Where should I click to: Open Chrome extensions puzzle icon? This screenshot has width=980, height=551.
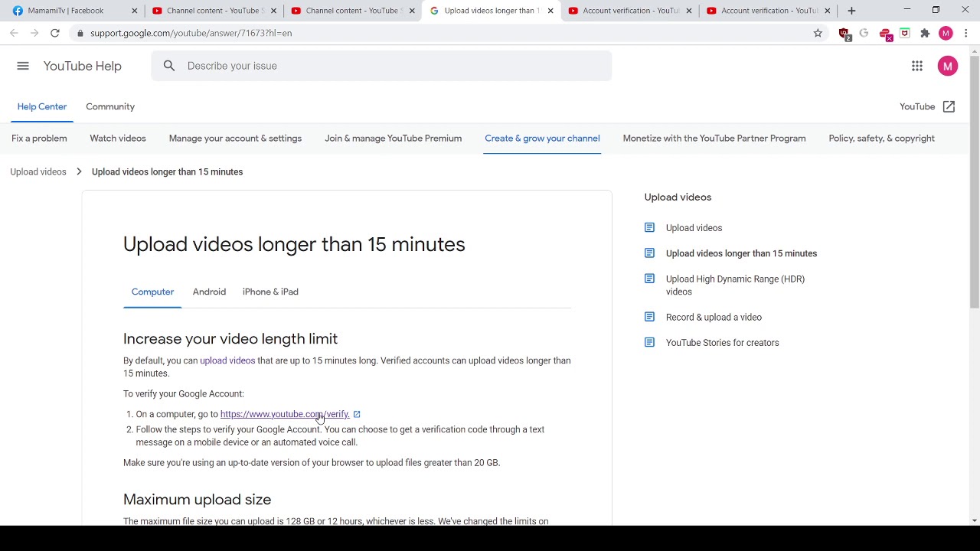[925, 33]
